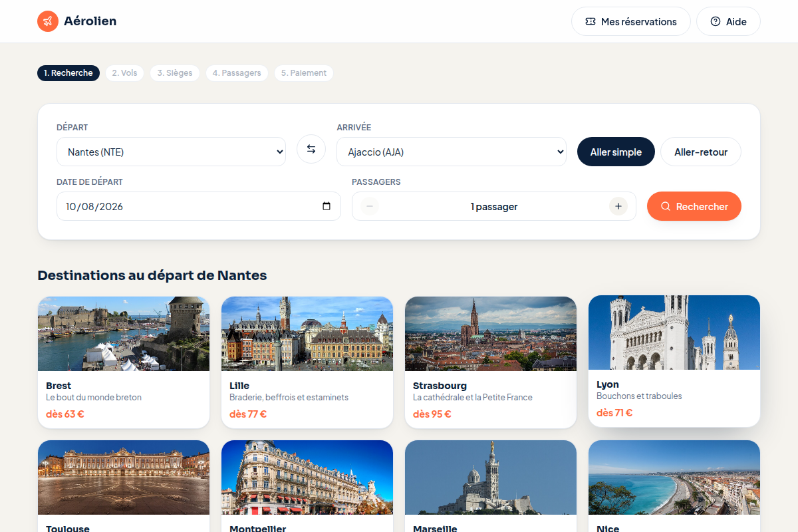Click the 'dès 71 €' Lyon price
The image size is (798, 532).
click(x=614, y=413)
